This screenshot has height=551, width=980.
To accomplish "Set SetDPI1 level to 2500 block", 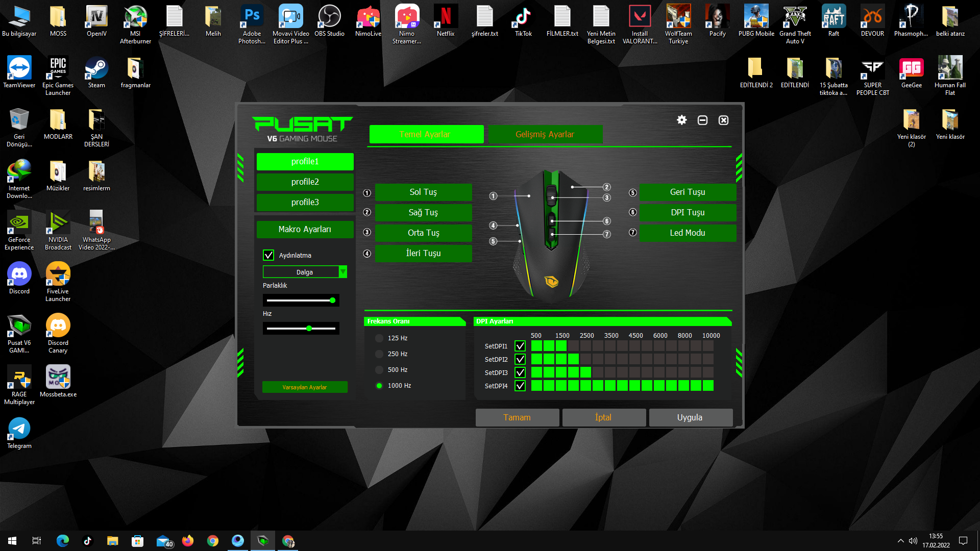I will (585, 346).
